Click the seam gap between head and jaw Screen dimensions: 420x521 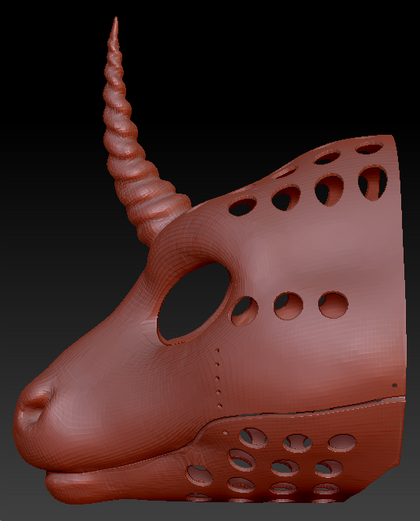[x=299, y=411]
